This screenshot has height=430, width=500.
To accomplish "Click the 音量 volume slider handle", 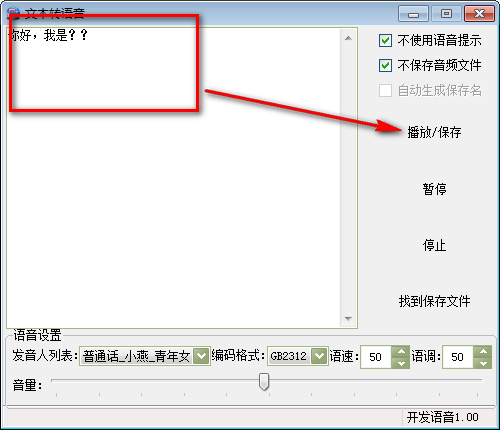I will point(264,381).
